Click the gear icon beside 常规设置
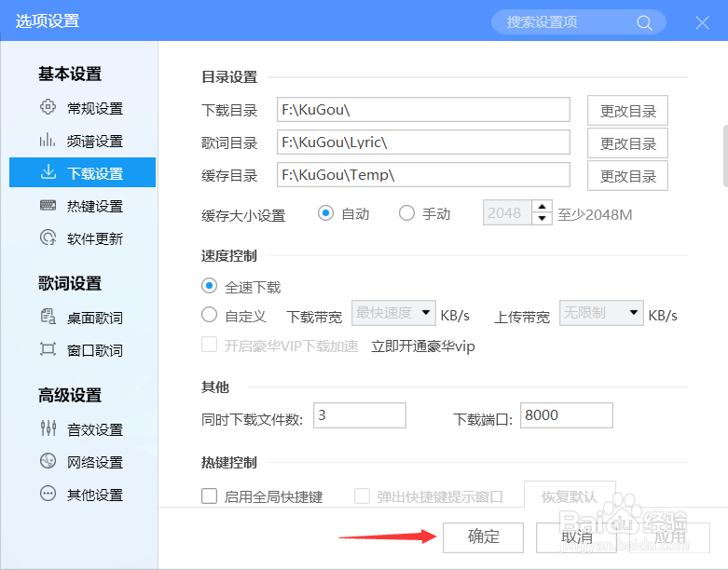This screenshot has width=728, height=570. tap(48, 107)
